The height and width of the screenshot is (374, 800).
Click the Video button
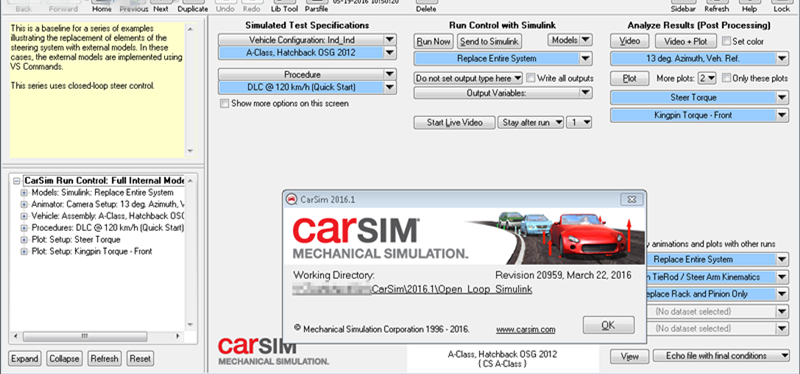click(x=630, y=41)
